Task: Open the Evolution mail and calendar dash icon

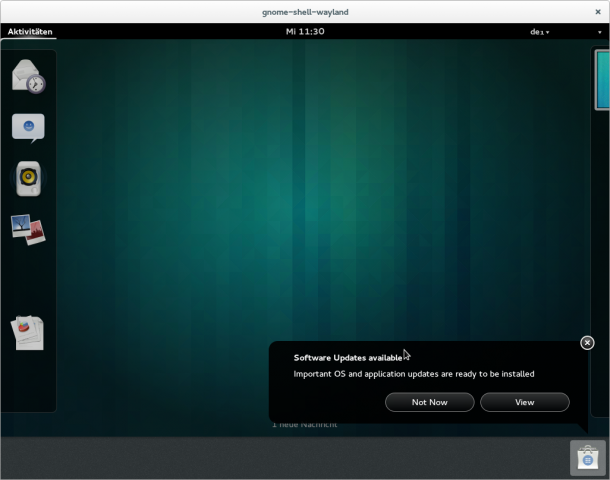Action: point(28,76)
